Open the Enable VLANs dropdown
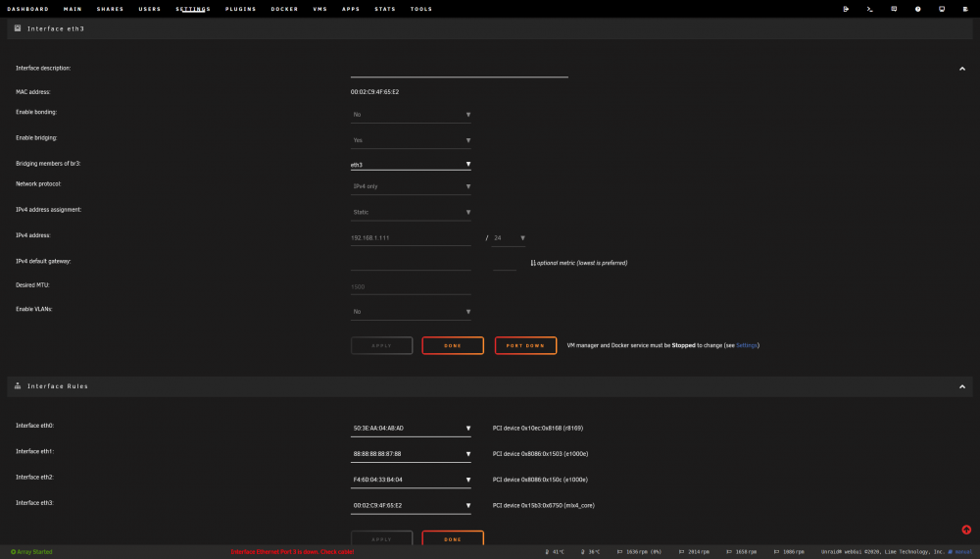Image resolution: width=980 pixels, height=559 pixels. point(411,312)
